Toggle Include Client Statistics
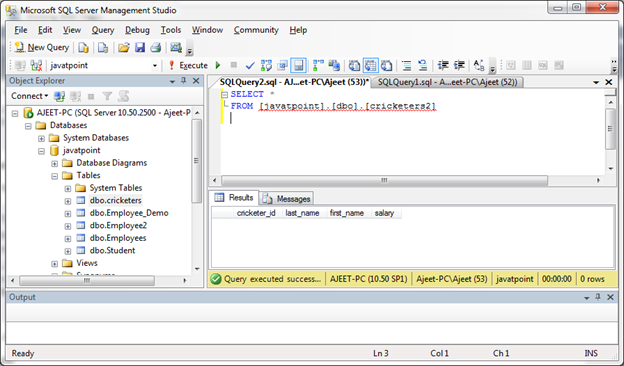Image resolution: width=624 pixels, height=366 pixels. point(334,65)
